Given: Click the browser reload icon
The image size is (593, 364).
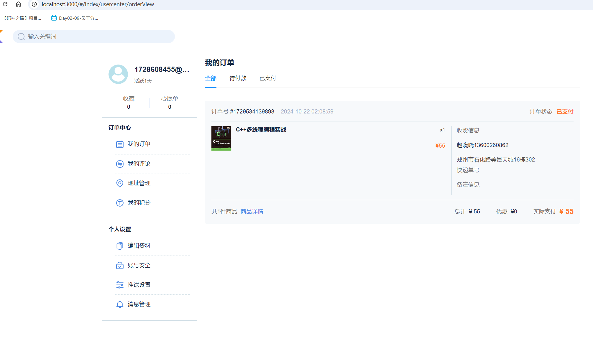Looking at the screenshot, I should pos(5,4).
